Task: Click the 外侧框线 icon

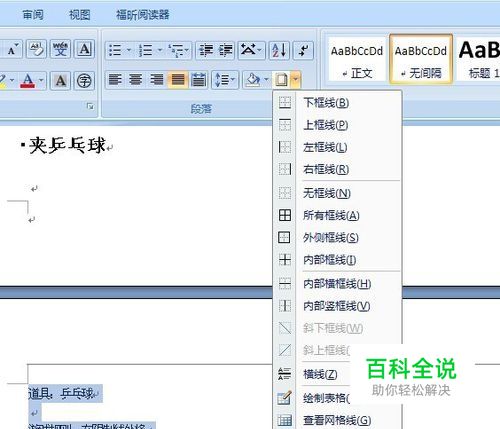Action: (284, 237)
